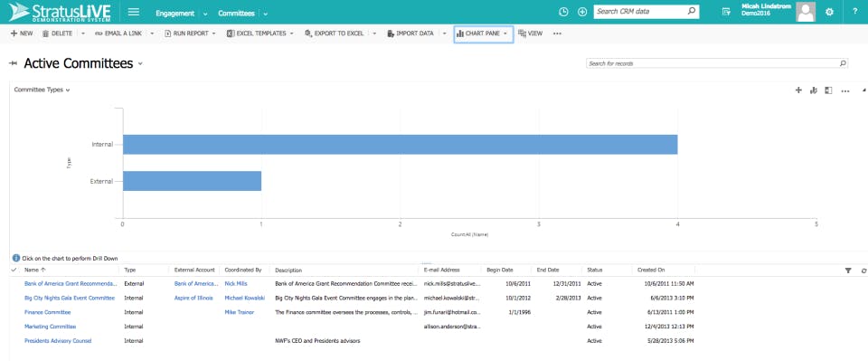Image resolution: width=868 pixels, height=361 pixels.
Task: Open the hamburger navigation menu
Action: [134, 12]
